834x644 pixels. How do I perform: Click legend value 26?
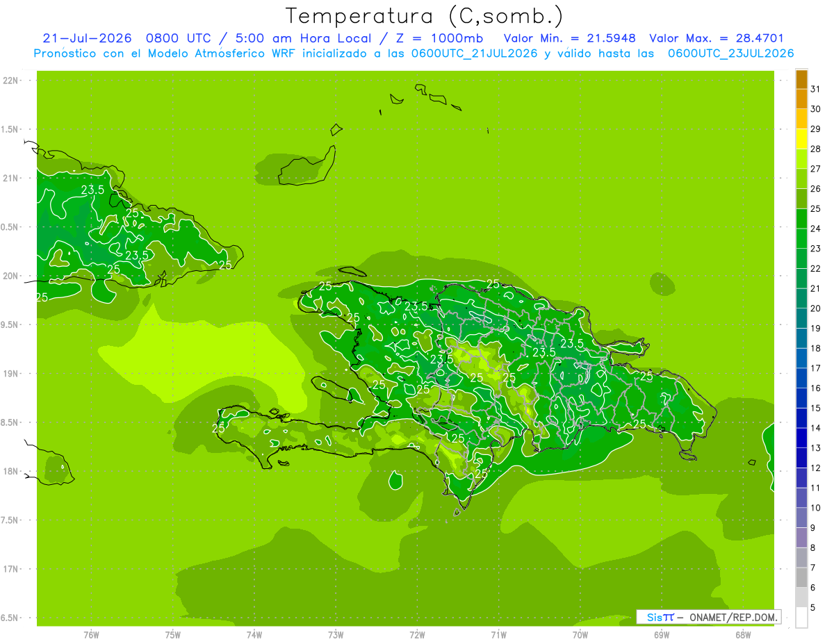815,189
